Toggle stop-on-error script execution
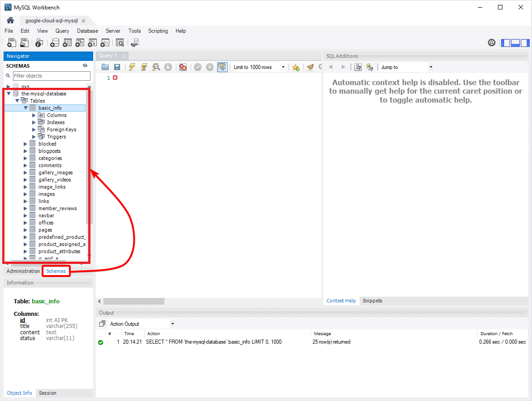The height and width of the screenshot is (401, 532). (x=183, y=67)
